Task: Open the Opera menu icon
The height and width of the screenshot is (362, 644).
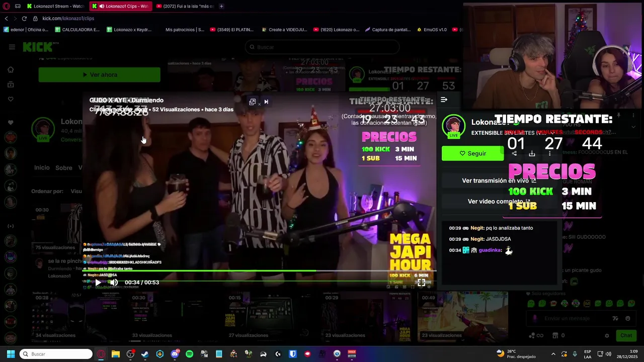Action: point(6,6)
